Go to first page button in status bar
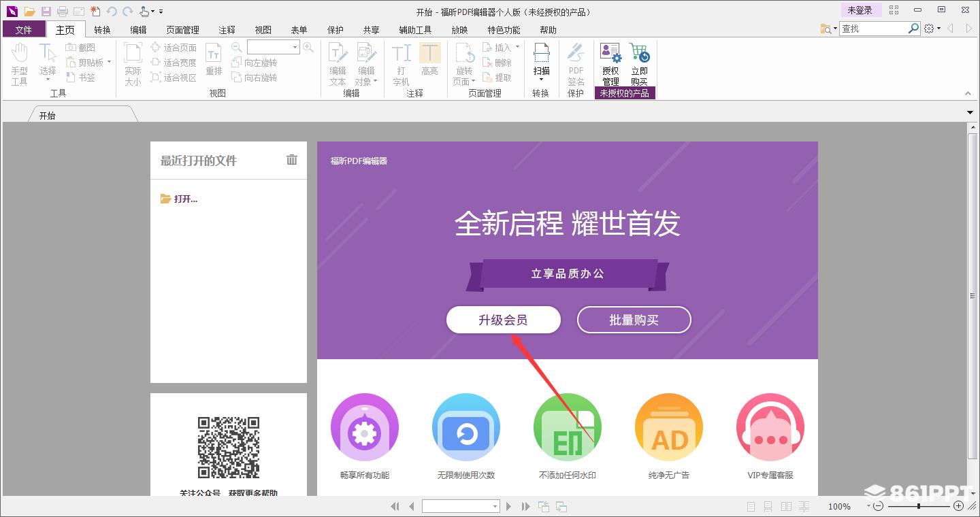The height and width of the screenshot is (517, 980). pos(395,506)
